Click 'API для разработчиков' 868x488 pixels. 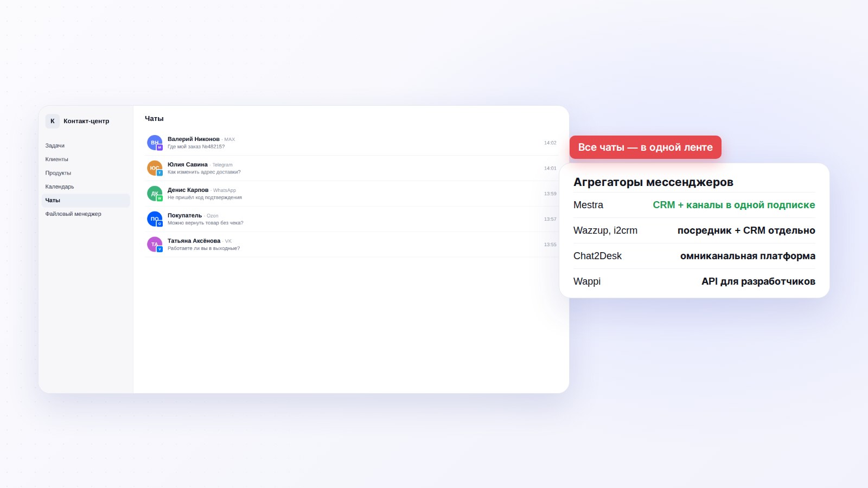(758, 281)
